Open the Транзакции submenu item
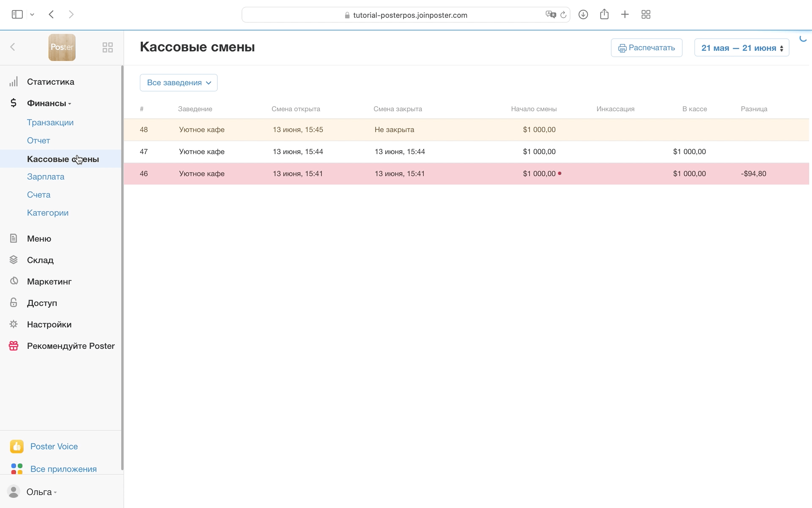The image size is (812, 508). [50, 122]
